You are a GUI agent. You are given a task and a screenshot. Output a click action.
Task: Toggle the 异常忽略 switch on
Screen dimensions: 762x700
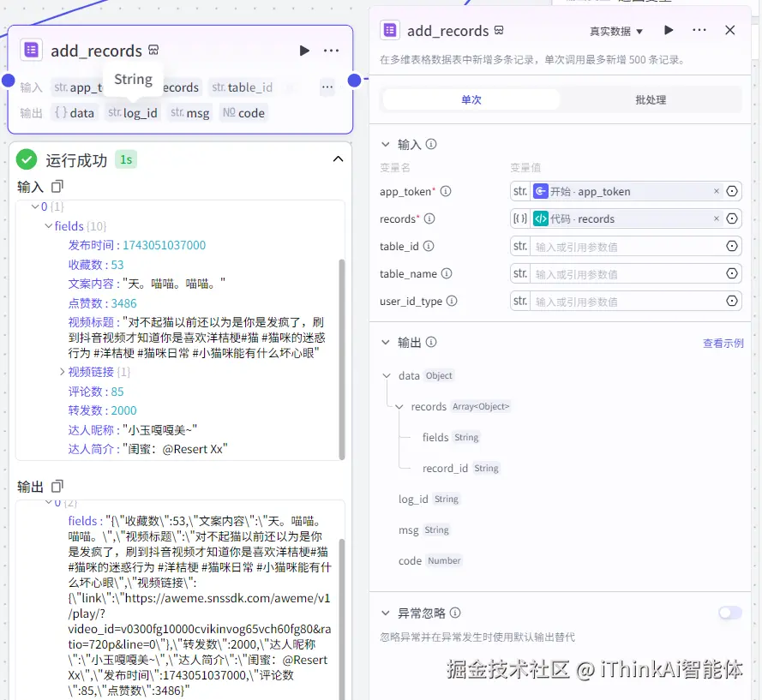pyautogui.click(x=729, y=613)
